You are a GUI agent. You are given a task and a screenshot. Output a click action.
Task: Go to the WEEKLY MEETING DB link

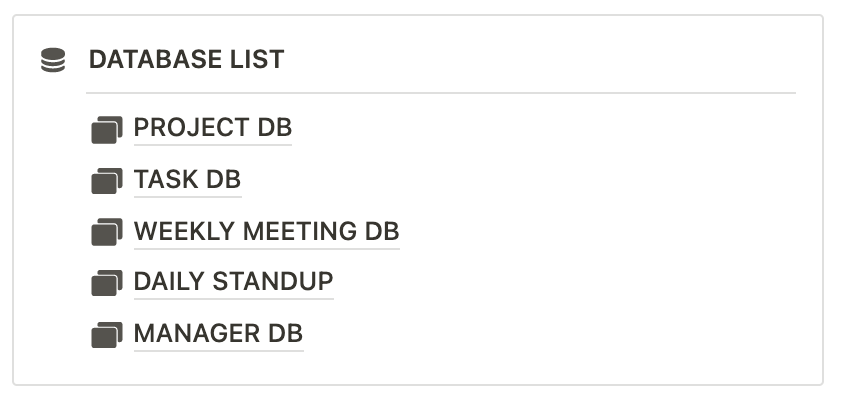[266, 232]
